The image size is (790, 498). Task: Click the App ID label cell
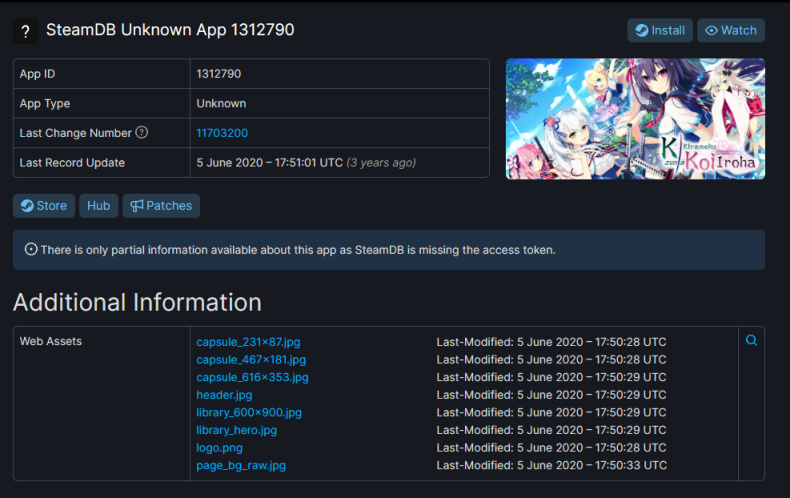[x=102, y=74]
